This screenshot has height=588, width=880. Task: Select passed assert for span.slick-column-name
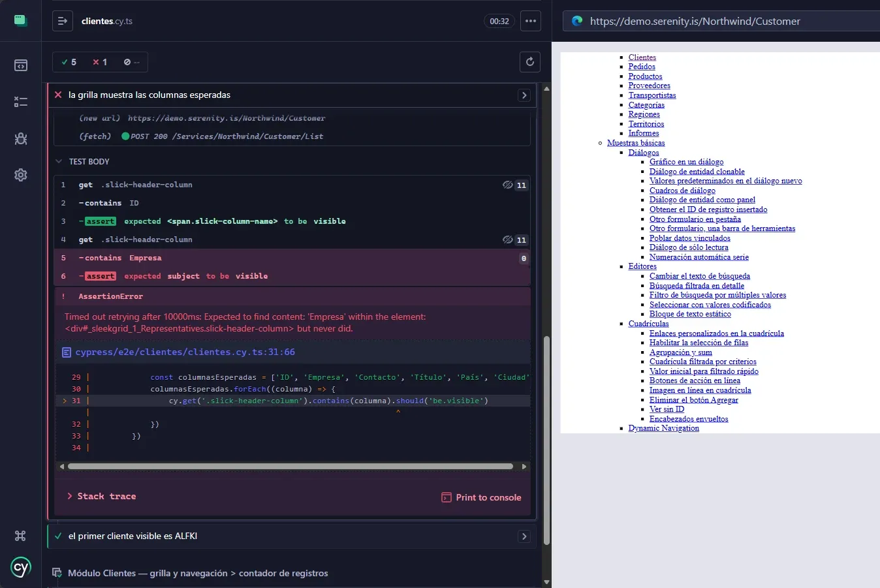292,221
